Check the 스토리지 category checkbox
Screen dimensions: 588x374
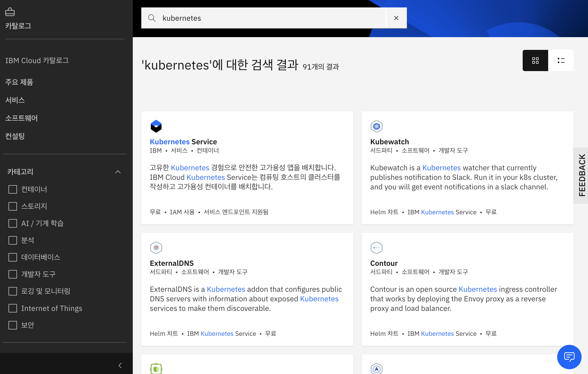tap(13, 206)
